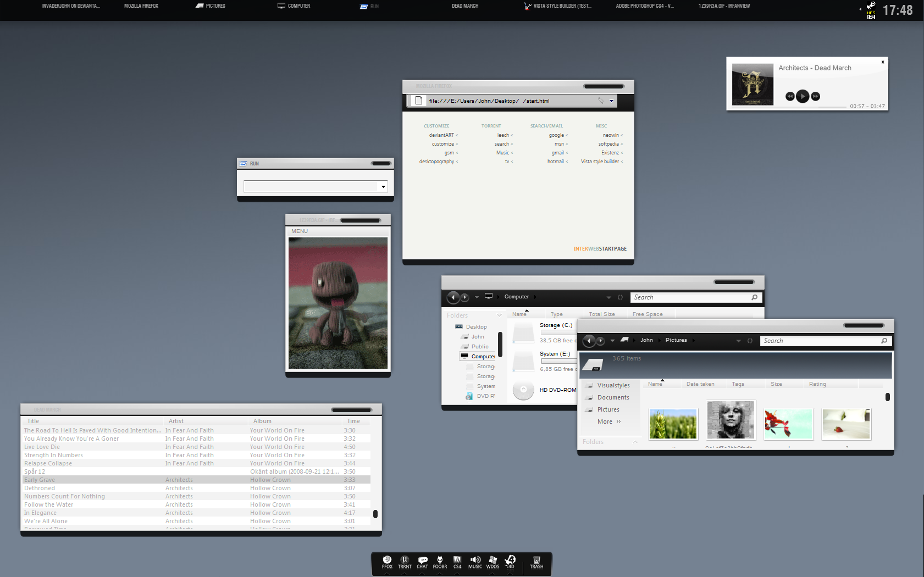Open the softpedia link on start page
The width and height of the screenshot is (924, 577).
pyautogui.click(x=608, y=144)
